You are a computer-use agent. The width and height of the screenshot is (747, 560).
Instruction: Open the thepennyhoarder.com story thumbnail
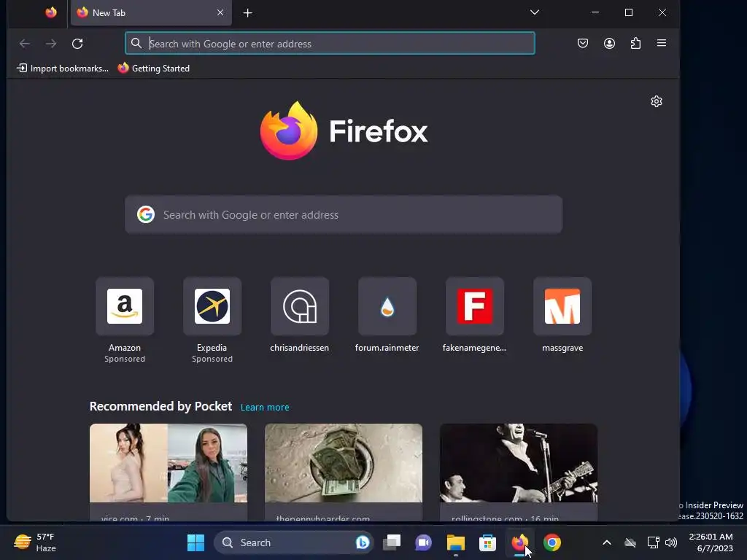[x=344, y=463]
